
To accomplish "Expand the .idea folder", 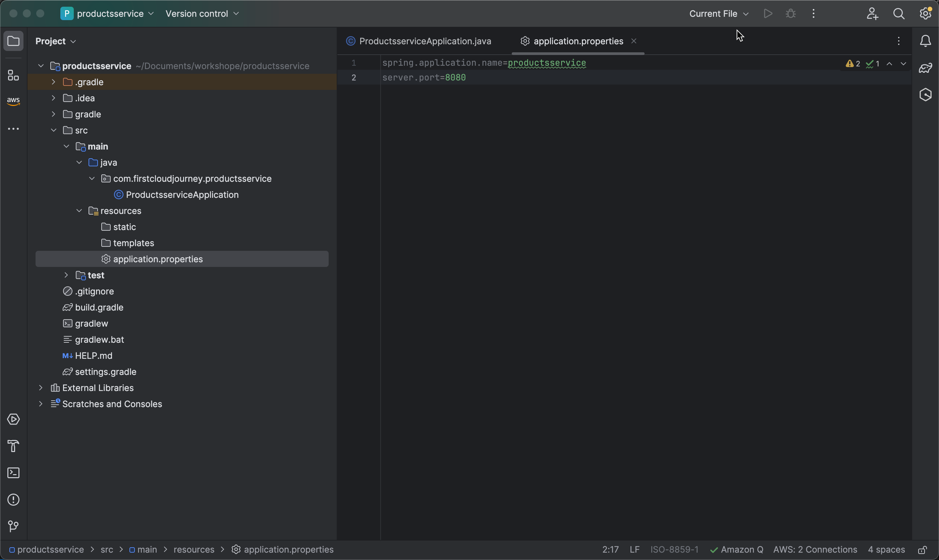I will (x=53, y=98).
